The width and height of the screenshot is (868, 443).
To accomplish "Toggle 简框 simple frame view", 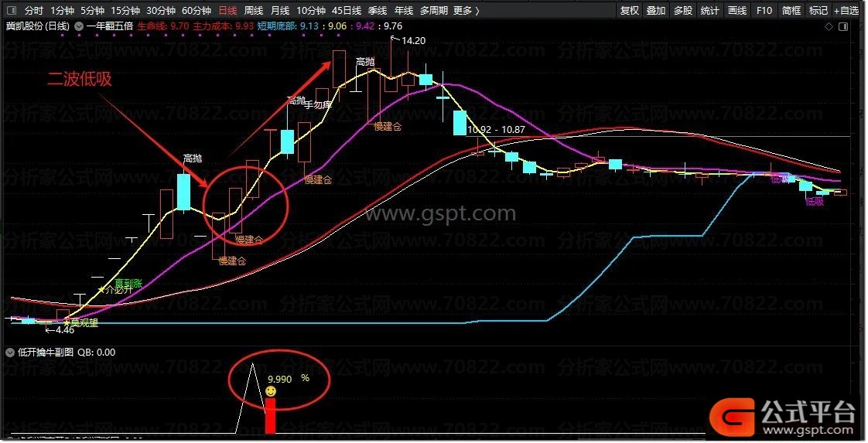I will (x=791, y=11).
